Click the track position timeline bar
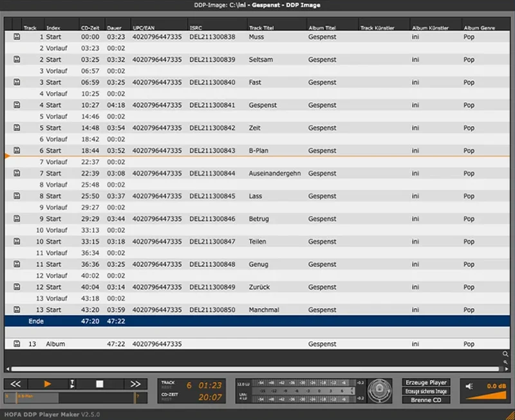 click(75, 397)
